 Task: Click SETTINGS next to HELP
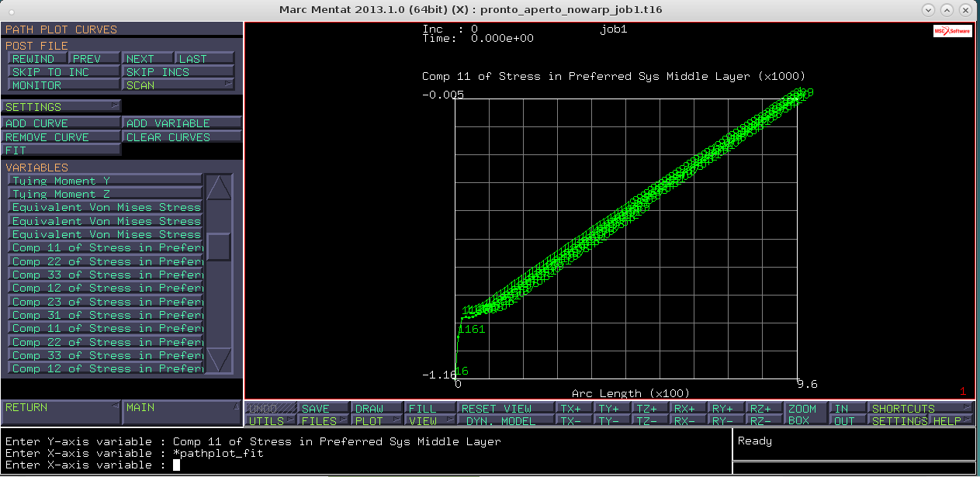pyautogui.click(x=899, y=420)
